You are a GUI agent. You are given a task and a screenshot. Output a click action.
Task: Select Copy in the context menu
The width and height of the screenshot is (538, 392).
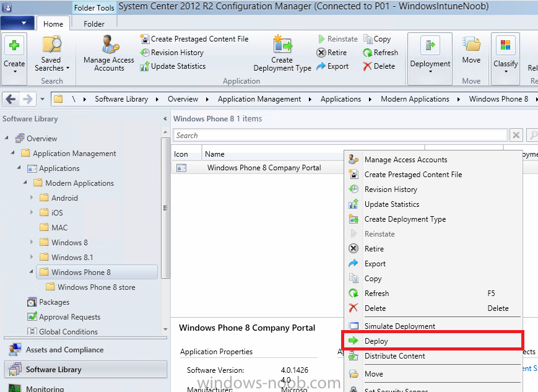pyautogui.click(x=433, y=279)
